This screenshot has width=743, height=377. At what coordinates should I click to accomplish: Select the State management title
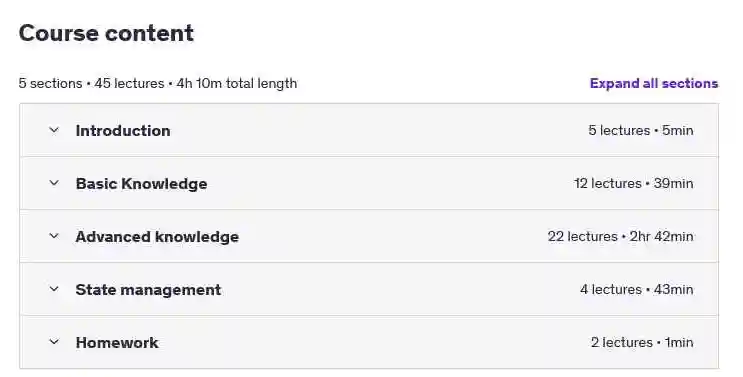[148, 290]
